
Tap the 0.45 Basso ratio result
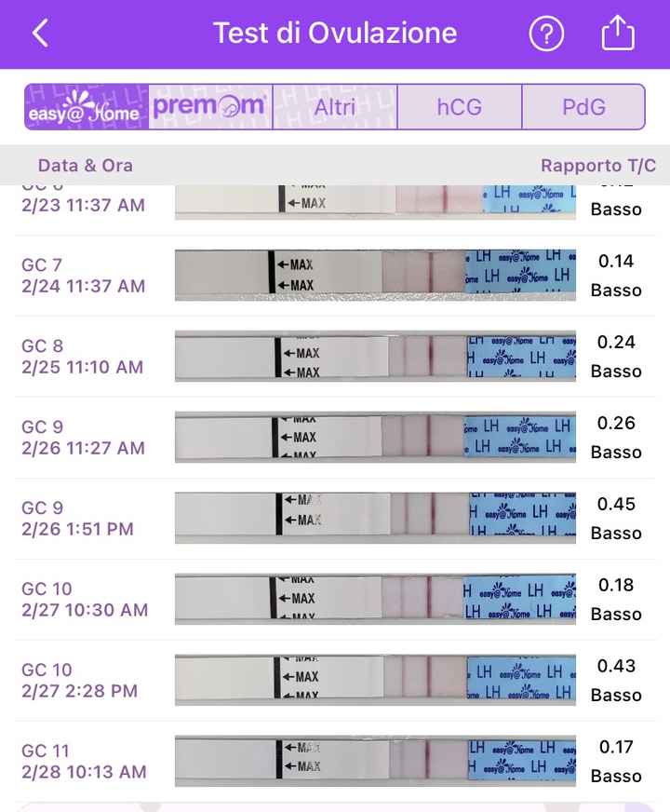(616, 518)
